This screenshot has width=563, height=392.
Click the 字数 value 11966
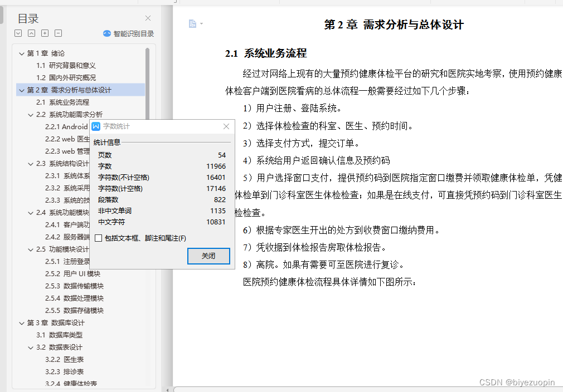pos(216,166)
